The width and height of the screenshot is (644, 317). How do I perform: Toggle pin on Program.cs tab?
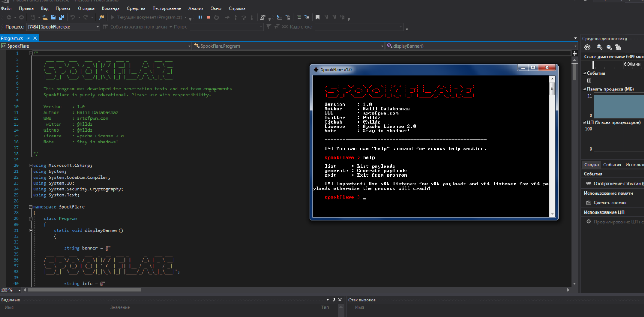click(x=28, y=38)
